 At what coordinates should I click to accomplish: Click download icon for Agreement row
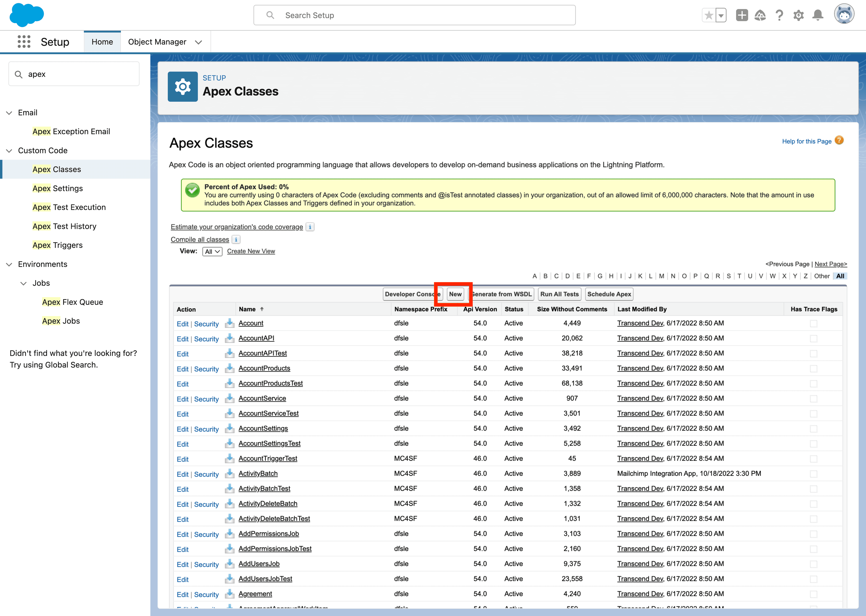[229, 594]
